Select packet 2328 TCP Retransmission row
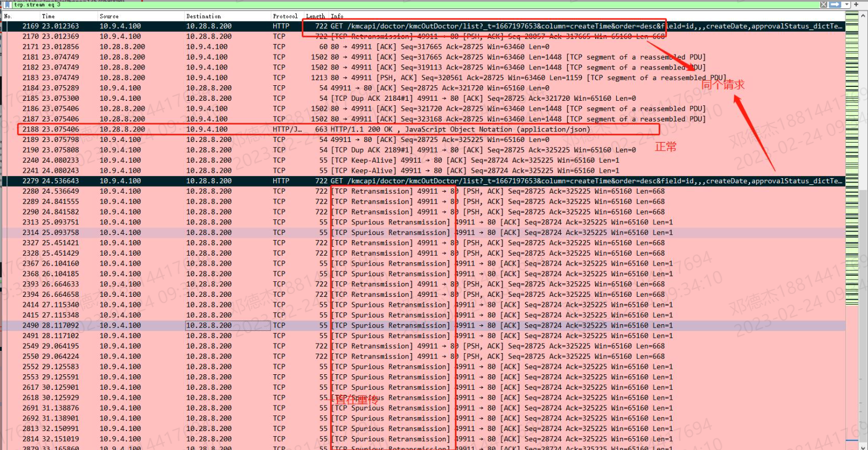The image size is (868, 450). click(423, 253)
